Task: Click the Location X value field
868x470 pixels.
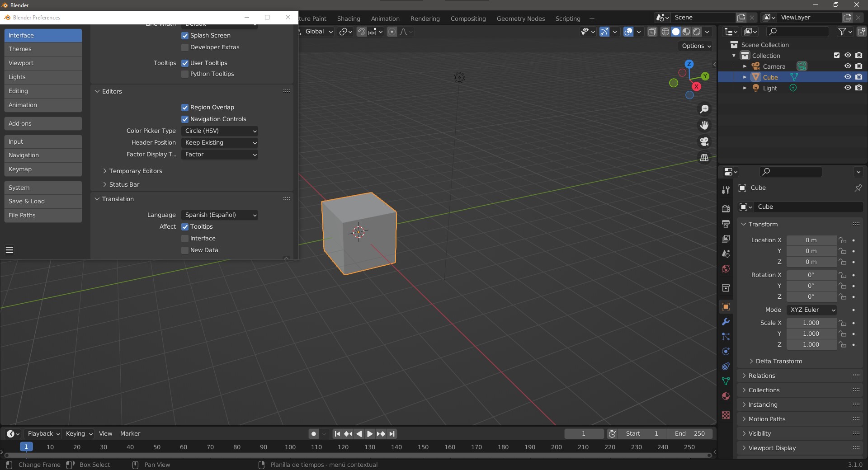Action: point(811,240)
